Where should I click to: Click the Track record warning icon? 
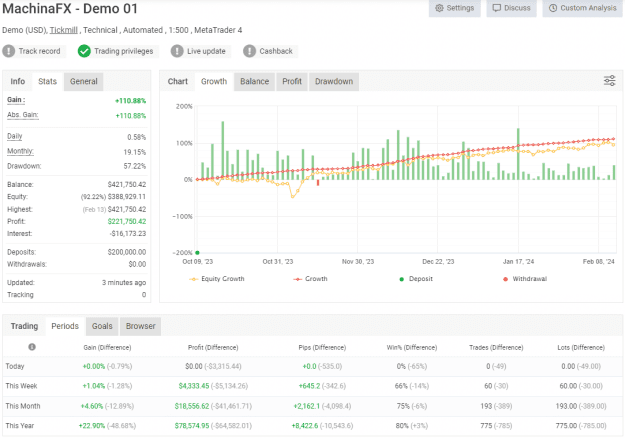9,51
